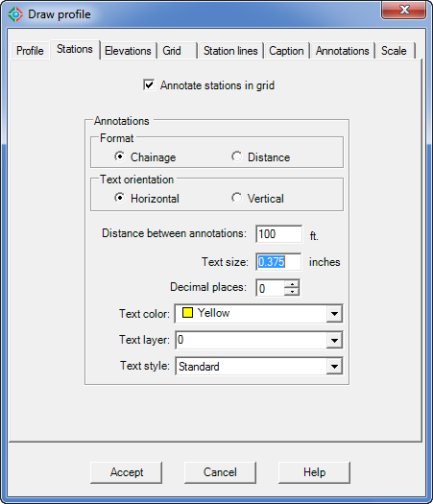Choose Vertical text orientation
433x504 pixels.
[237, 198]
